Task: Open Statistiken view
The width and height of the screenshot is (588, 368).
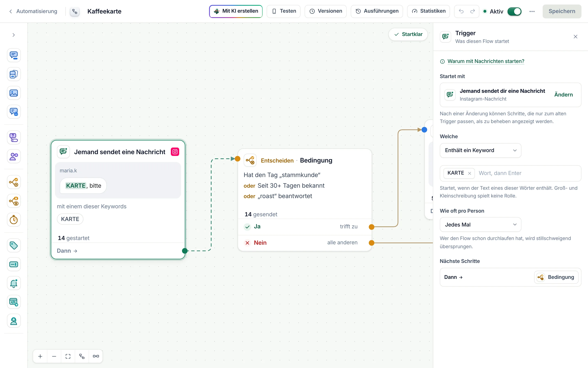Action: [x=428, y=11]
